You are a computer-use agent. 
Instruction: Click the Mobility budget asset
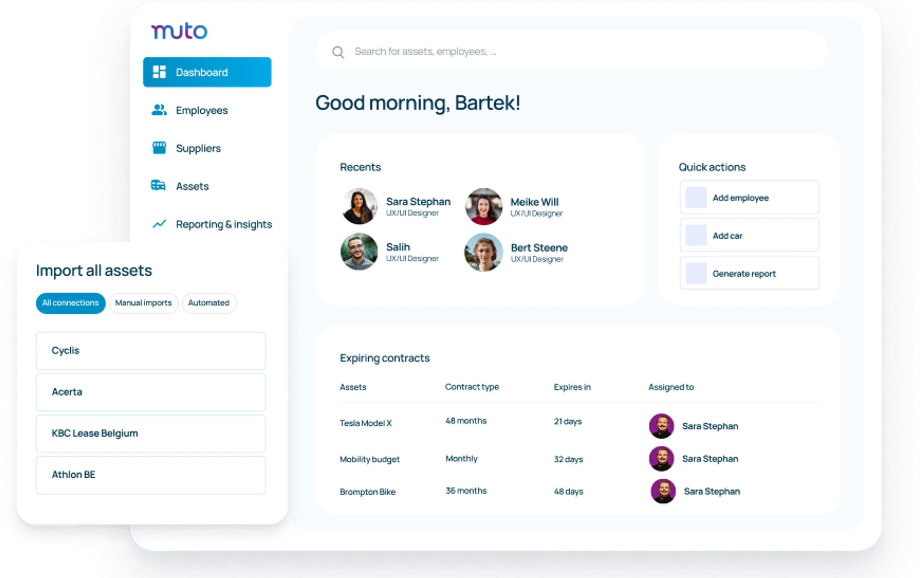(x=370, y=459)
